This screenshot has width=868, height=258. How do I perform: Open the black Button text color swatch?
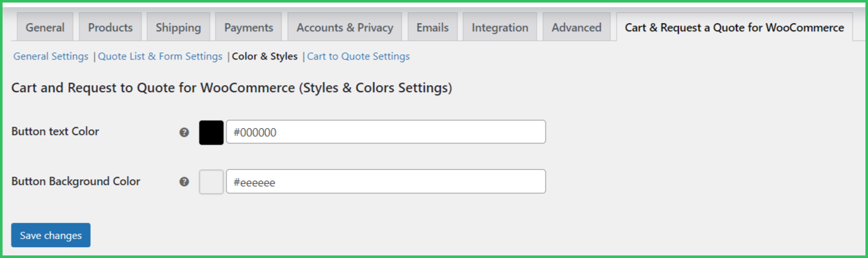[x=211, y=133]
